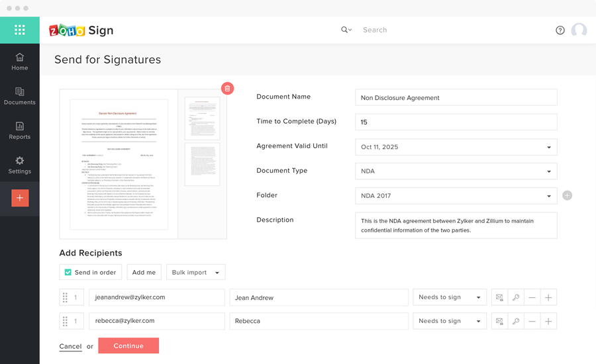Click the add folder plus icon
Screen dimensions: 596x364
tap(567, 195)
